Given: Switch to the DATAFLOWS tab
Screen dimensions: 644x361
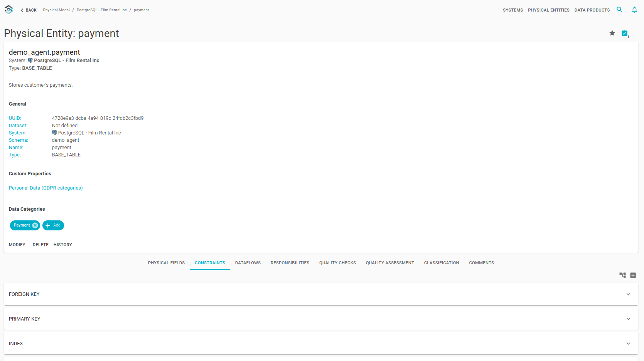Looking at the screenshot, I should coord(248,263).
